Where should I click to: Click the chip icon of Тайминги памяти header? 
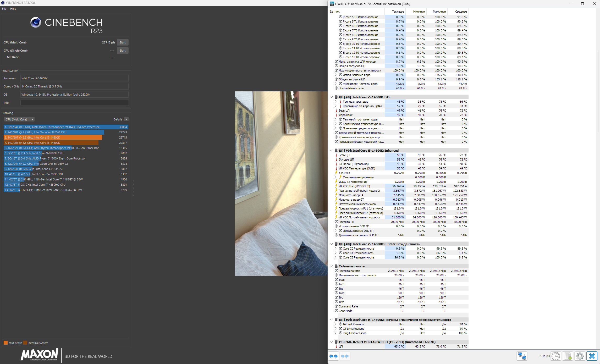coord(336,266)
